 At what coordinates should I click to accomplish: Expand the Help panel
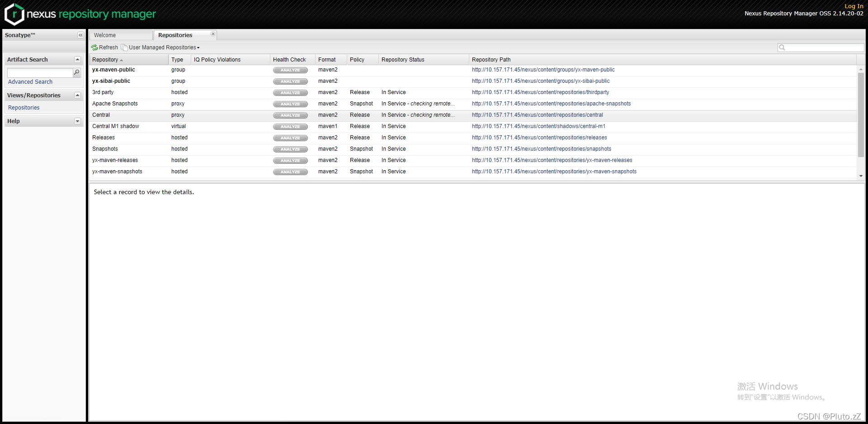coord(77,121)
